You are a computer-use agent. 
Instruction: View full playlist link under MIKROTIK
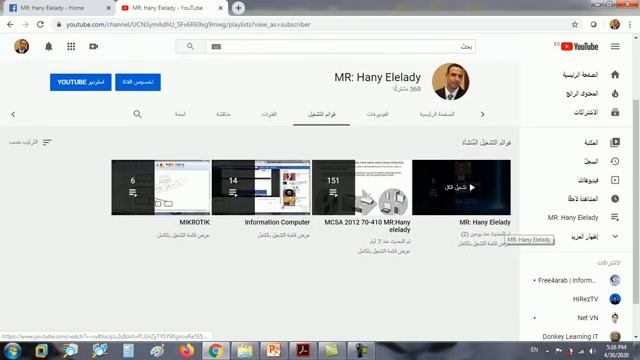coord(183,236)
